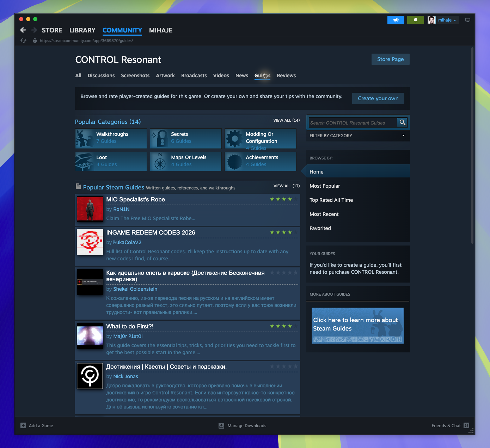
Task: Open the Walkthroughs category tile
Action: coord(111,138)
